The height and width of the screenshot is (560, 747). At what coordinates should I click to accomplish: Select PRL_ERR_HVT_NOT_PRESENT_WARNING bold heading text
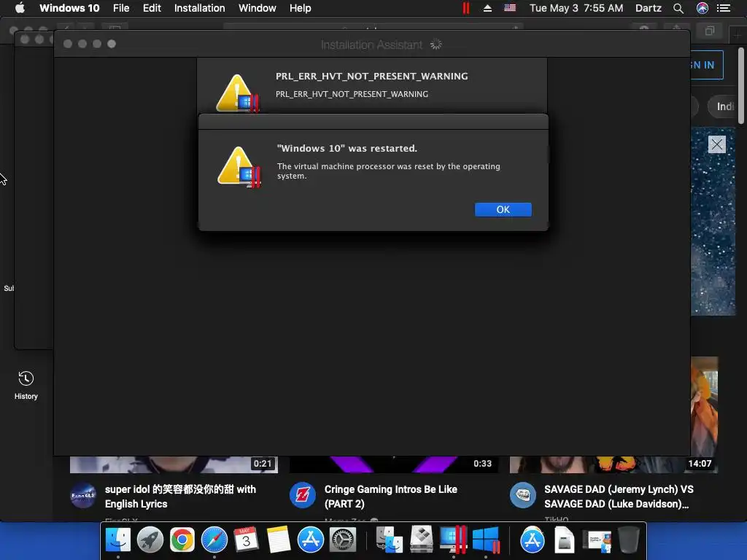(x=371, y=76)
